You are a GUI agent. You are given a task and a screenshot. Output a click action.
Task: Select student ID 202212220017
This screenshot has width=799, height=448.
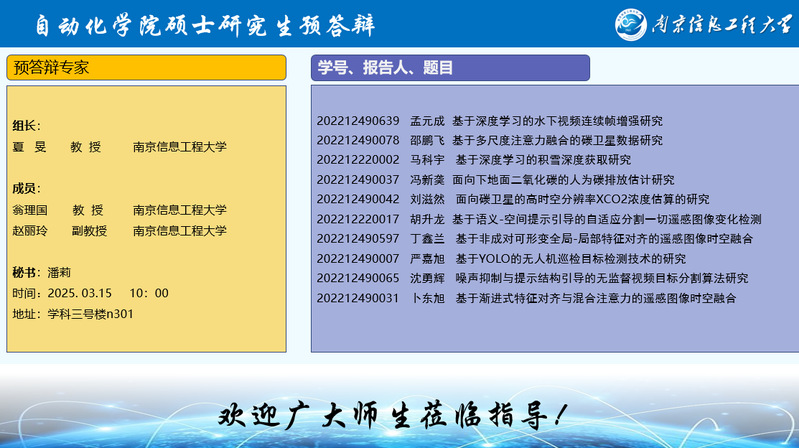coord(358,219)
